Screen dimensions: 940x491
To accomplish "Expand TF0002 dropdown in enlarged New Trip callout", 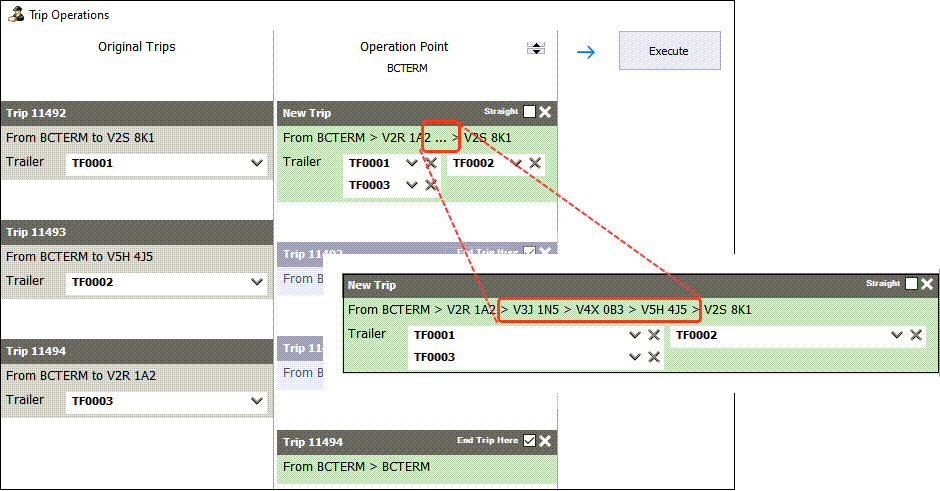I will 897,336.
